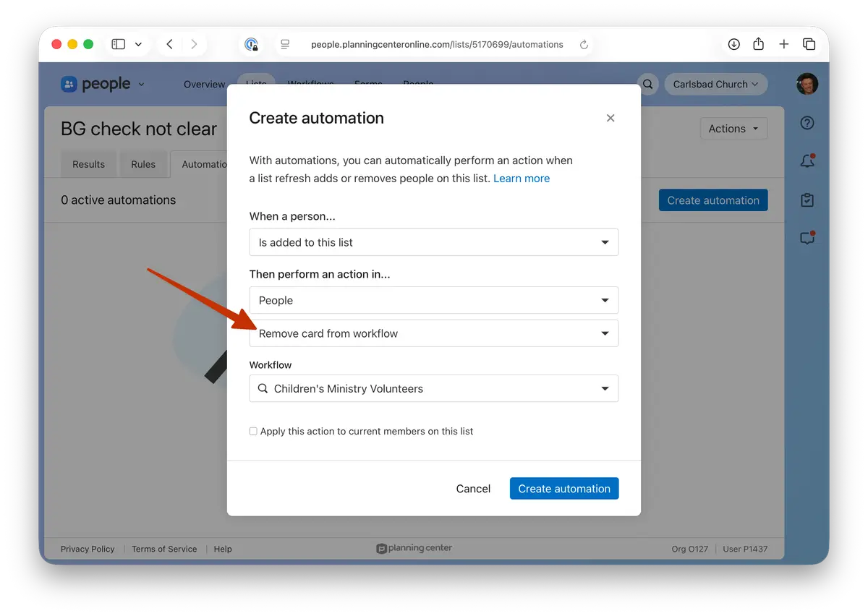Viewport: 868px width, 616px height.
Task: Open the 'Is added to this list' dropdown
Action: tap(434, 242)
